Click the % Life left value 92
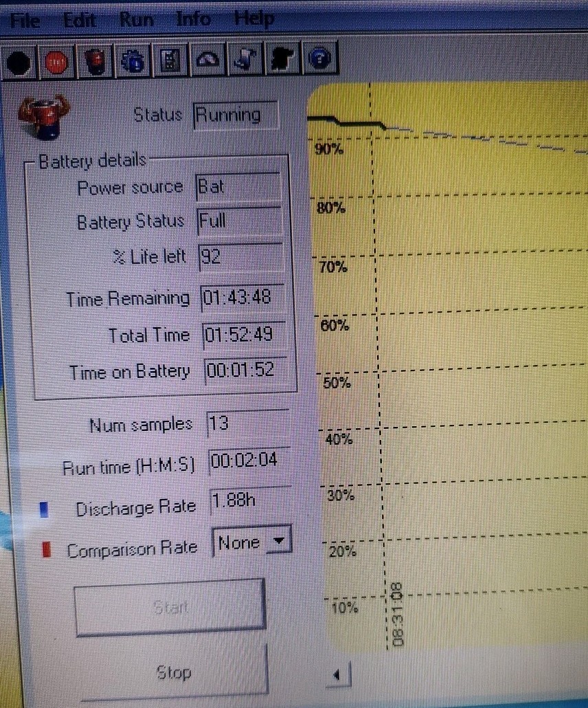The height and width of the screenshot is (708, 588). click(241, 257)
